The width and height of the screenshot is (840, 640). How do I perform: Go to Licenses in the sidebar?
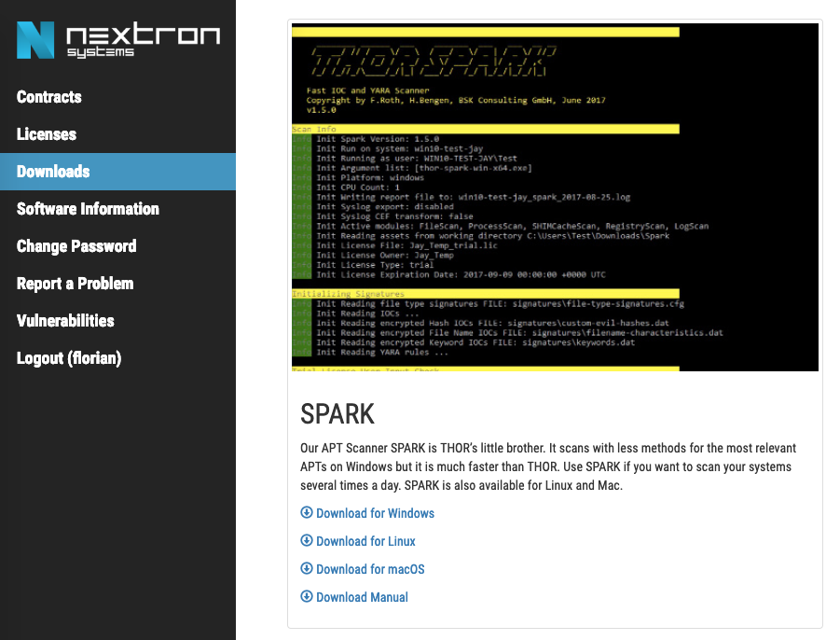47,134
